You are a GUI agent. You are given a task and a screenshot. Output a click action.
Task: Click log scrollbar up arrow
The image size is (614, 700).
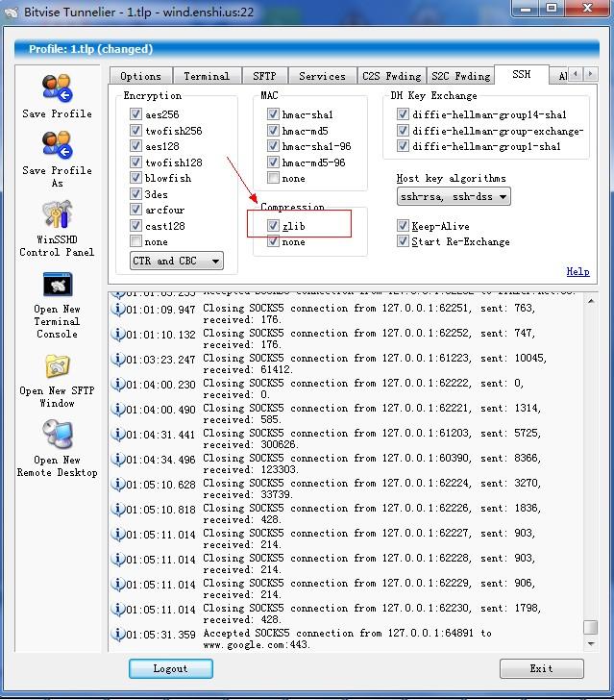(x=591, y=301)
